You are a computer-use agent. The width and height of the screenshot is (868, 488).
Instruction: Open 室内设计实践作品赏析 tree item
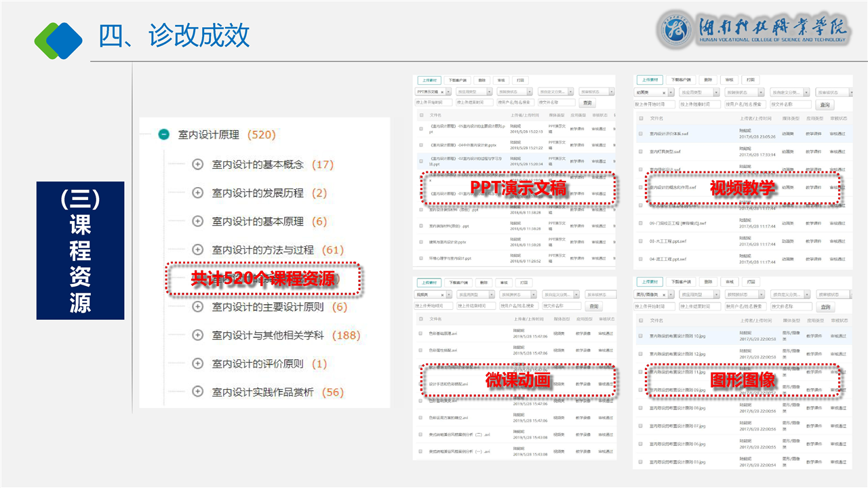[x=262, y=392]
